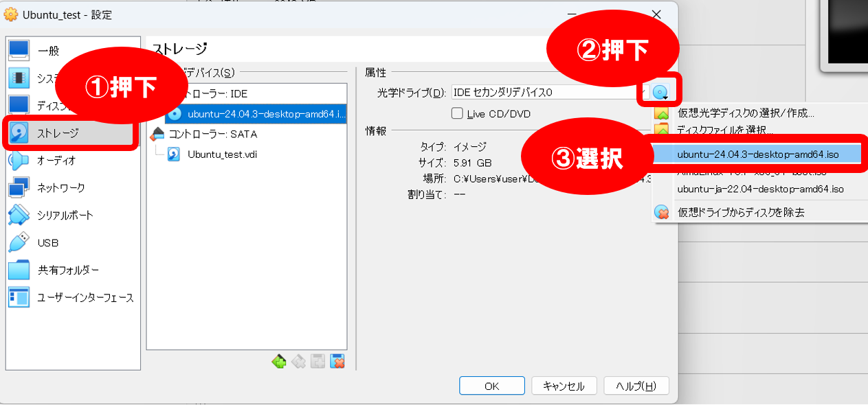Select 仮想ドライブからディスクを除去 menu item
The height and width of the screenshot is (405, 868).
pos(740,212)
